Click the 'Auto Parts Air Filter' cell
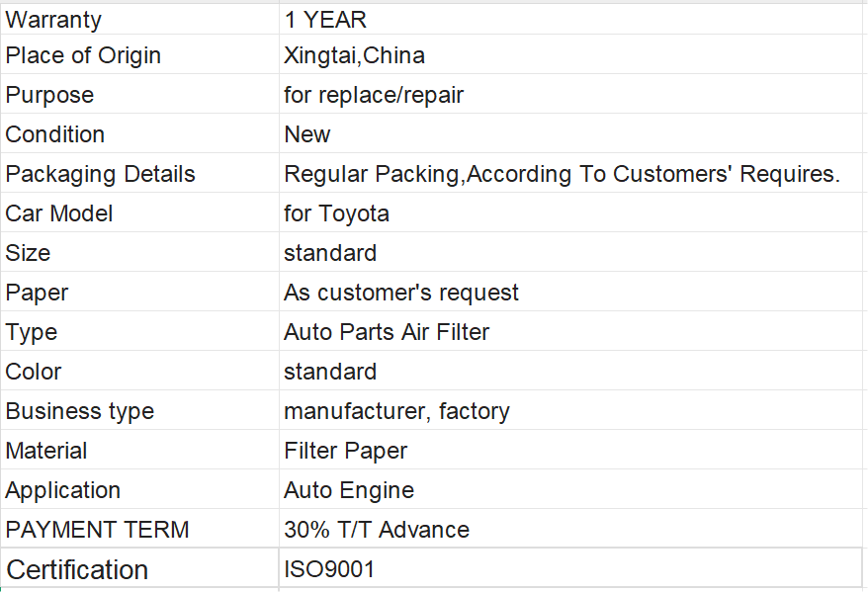The image size is (868, 592). pos(387,332)
